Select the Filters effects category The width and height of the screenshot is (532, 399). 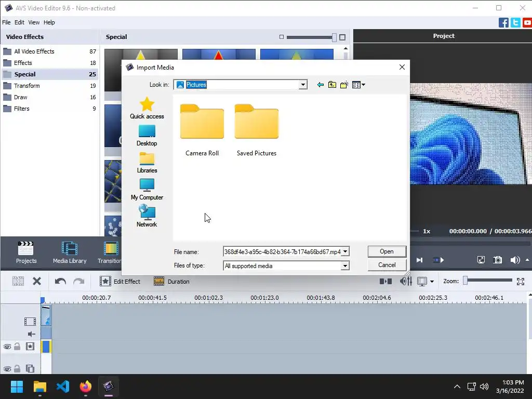[x=49, y=109]
